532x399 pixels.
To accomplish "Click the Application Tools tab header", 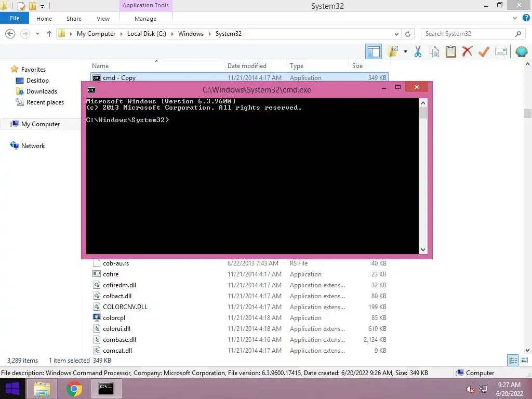I will [x=145, y=5].
